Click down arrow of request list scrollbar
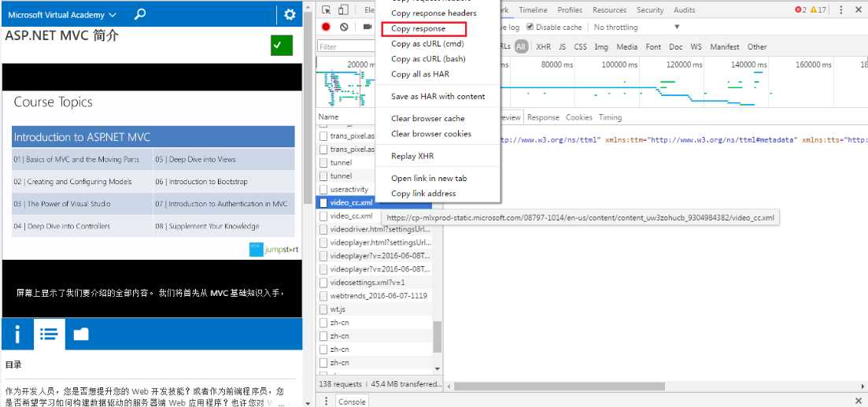 (x=438, y=368)
